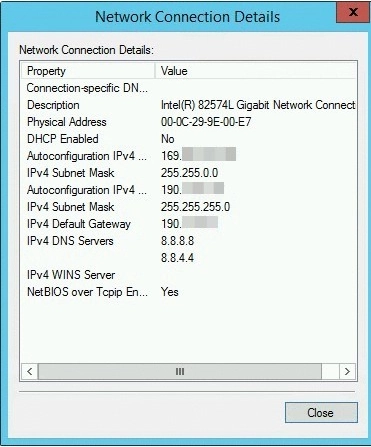Click the horizontal scrollbar left arrow
Viewport: 371px width, 447px height.
30,371
